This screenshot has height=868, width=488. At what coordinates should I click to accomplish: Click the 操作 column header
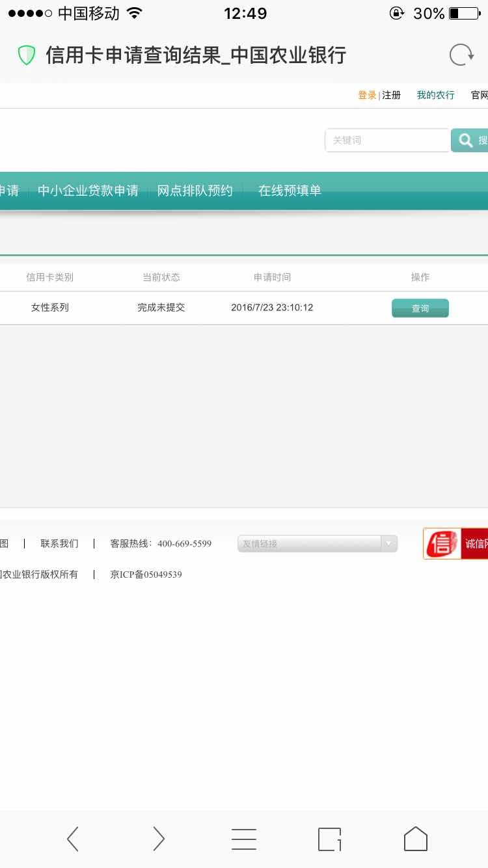pos(420,277)
